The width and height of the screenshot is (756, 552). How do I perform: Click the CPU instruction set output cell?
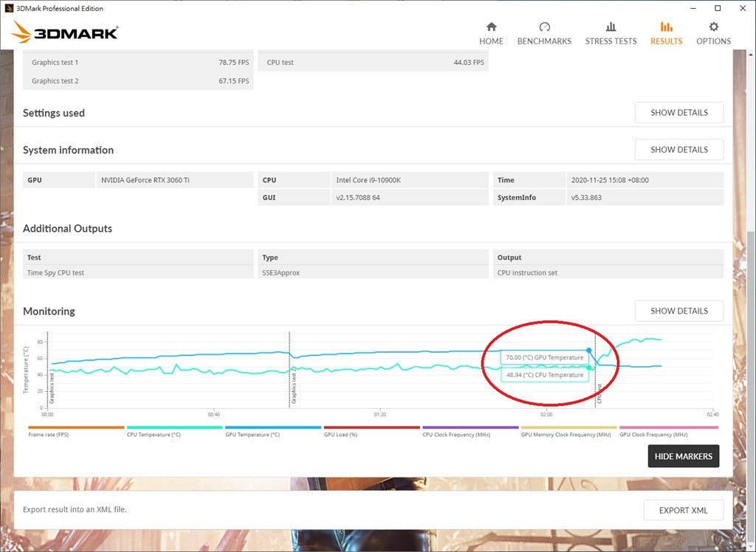[608, 272]
